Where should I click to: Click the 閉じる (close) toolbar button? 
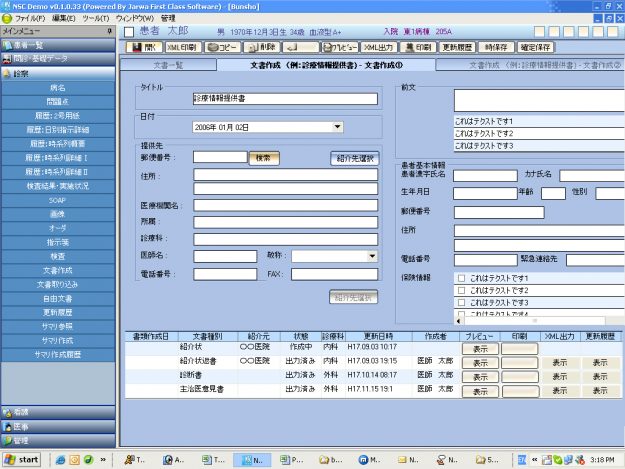(144, 47)
